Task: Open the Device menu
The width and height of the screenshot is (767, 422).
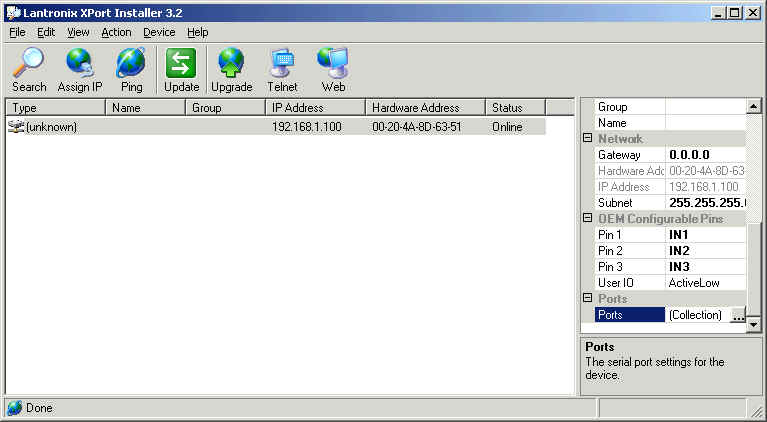Action: click(159, 32)
